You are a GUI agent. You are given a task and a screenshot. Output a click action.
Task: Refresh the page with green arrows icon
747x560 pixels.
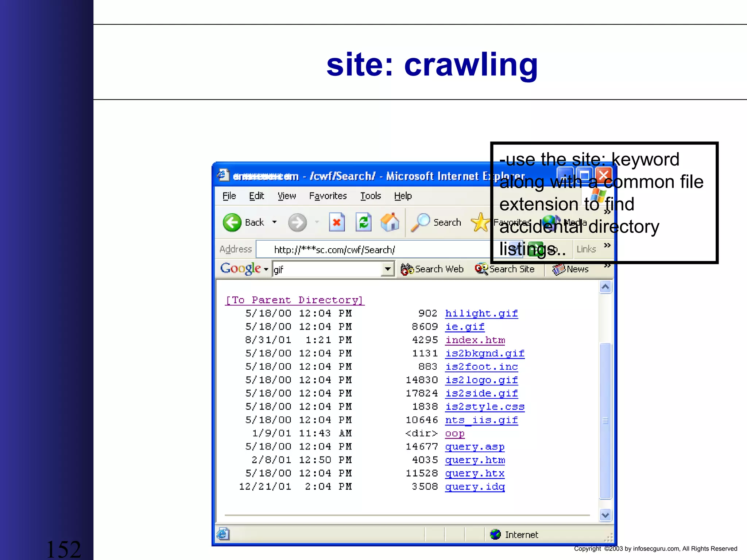[364, 222]
